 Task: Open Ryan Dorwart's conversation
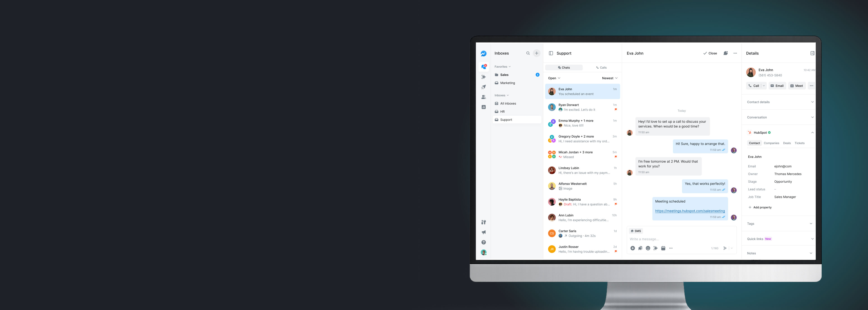(x=583, y=107)
